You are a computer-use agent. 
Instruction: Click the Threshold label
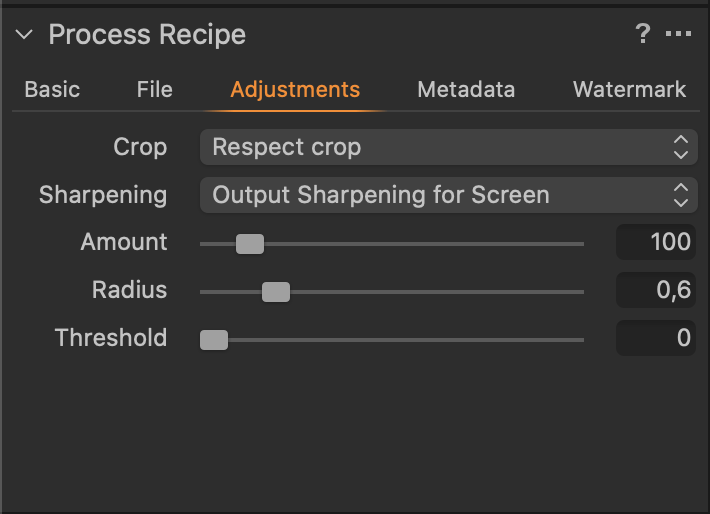111,338
